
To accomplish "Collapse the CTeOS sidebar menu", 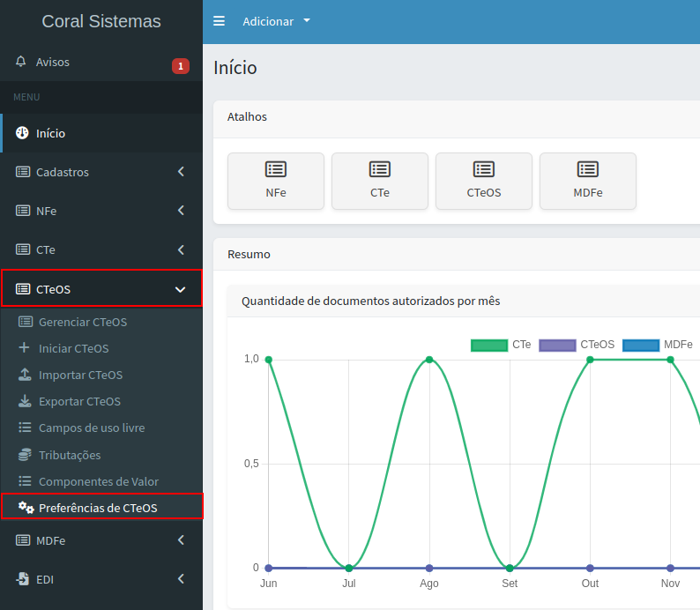I will [101, 289].
